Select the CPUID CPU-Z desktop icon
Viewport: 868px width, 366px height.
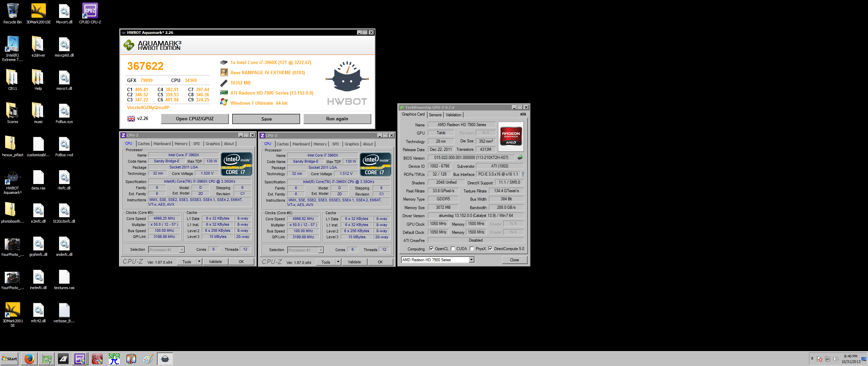(90, 14)
